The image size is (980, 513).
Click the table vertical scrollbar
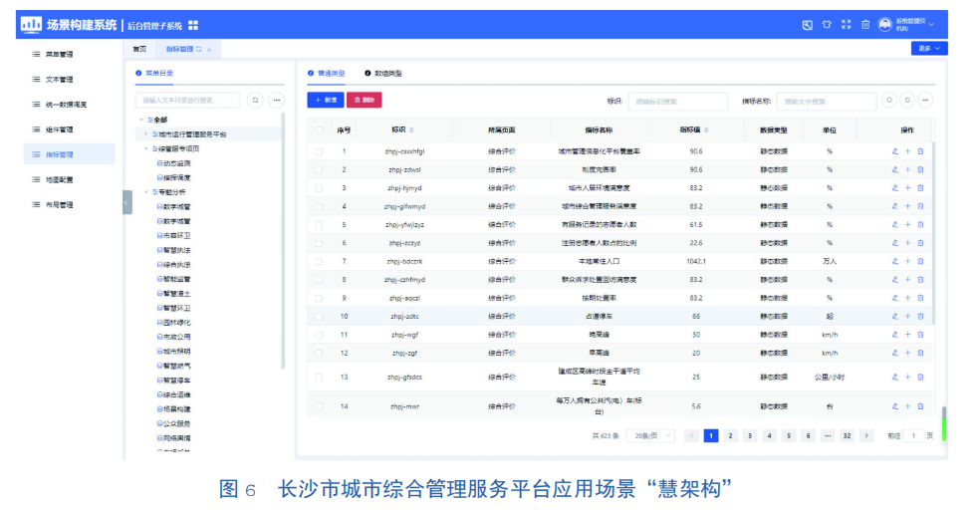[x=934, y=232]
